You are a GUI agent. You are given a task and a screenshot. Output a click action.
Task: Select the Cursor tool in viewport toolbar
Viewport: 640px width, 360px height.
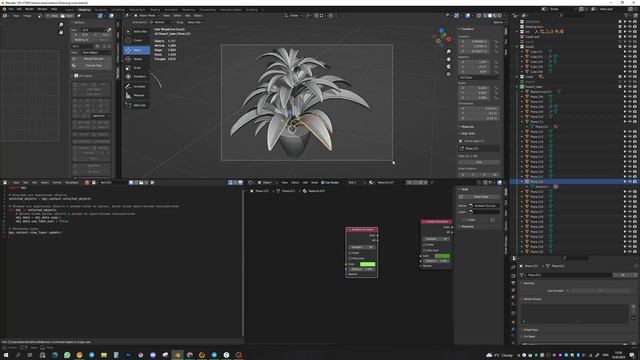click(136, 40)
